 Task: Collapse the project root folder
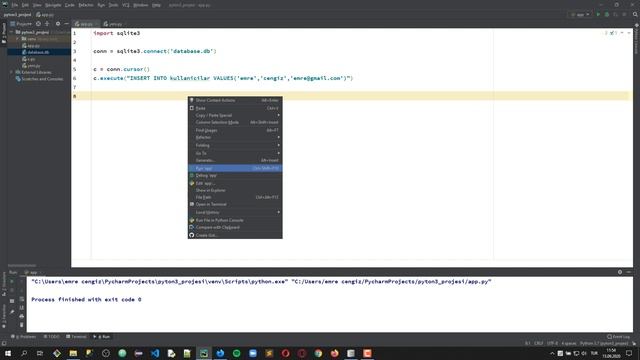point(11,32)
